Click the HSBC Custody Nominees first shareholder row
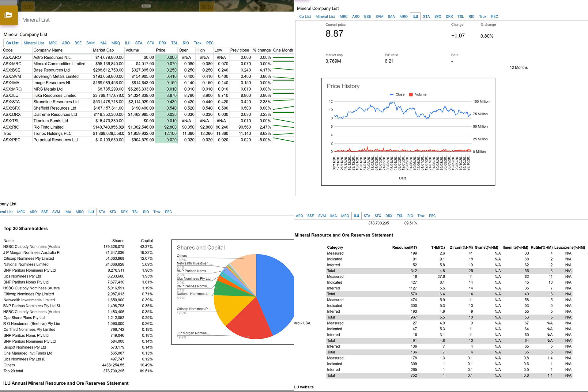 pos(32,247)
